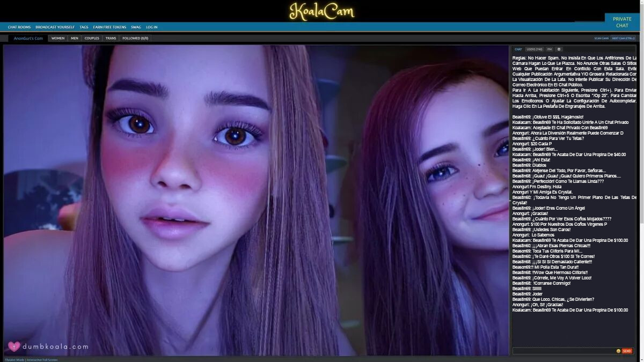
Task: Click the Scan Cams button
Action: [x=601, y=38]
